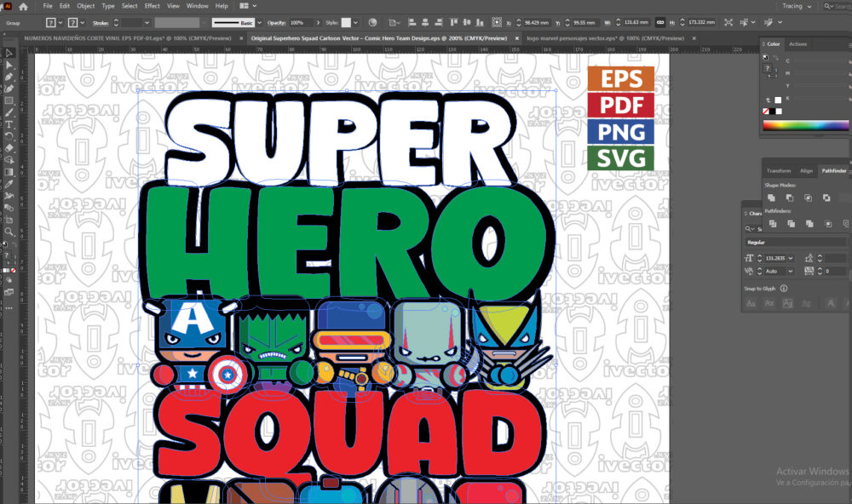This screenshot has width=852, height=504.
Task: Select the Direct Selection tool
Action: [x=9, y=66]
